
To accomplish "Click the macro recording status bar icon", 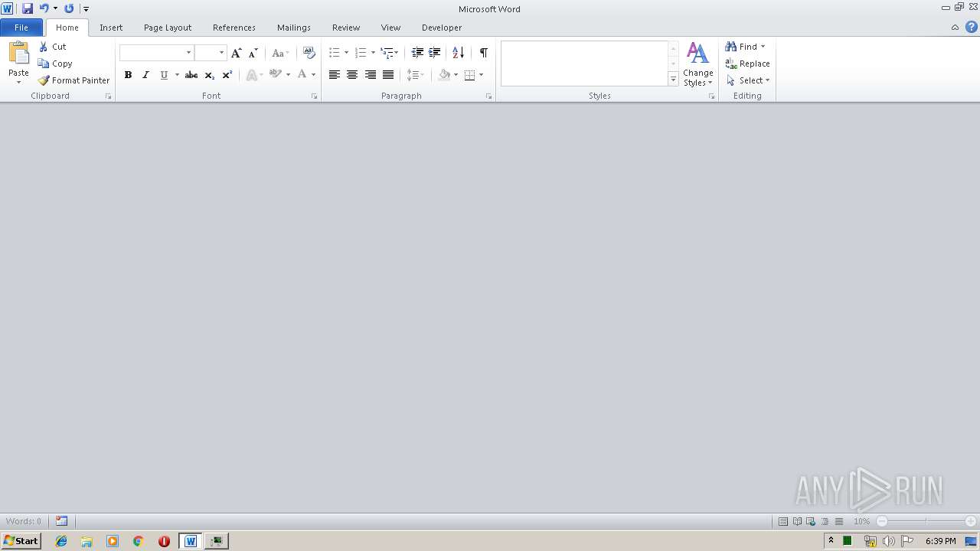I will (x=61, y=521).
